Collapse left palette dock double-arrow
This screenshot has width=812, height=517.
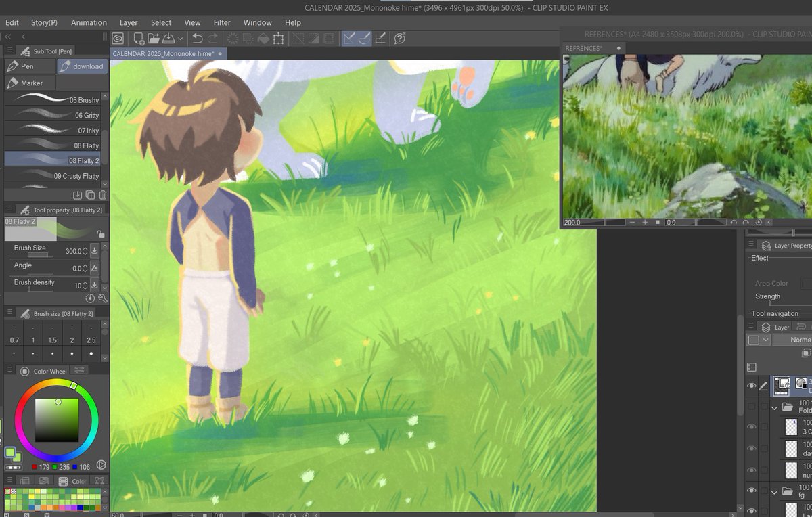[8, 37]
